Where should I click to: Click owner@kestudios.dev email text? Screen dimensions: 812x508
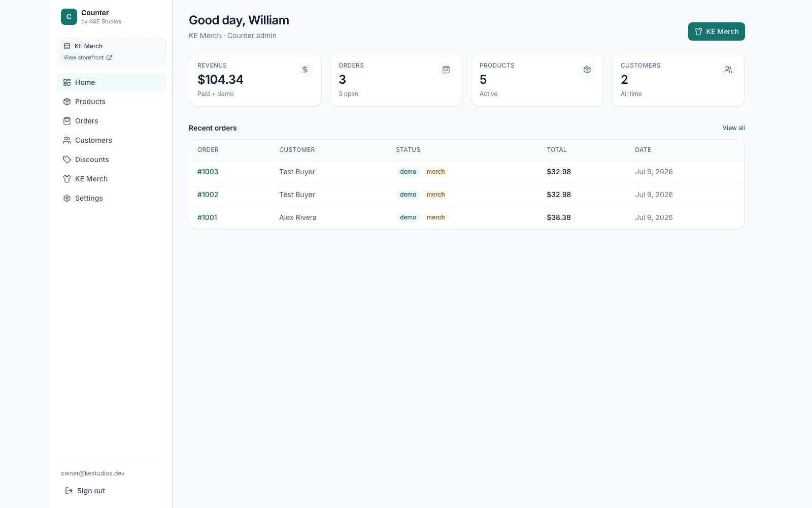[x=93, y=473]
